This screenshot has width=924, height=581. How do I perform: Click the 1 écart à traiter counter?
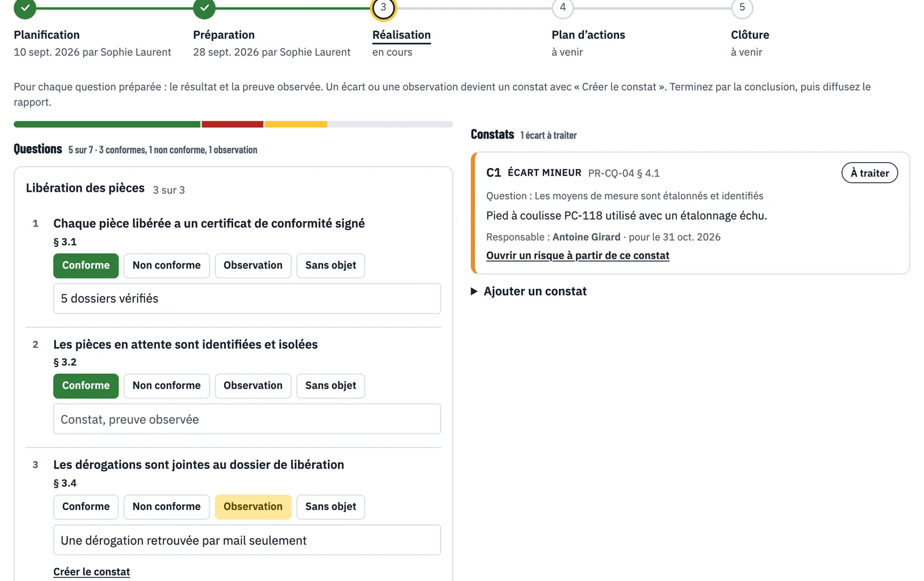point(548,135)
